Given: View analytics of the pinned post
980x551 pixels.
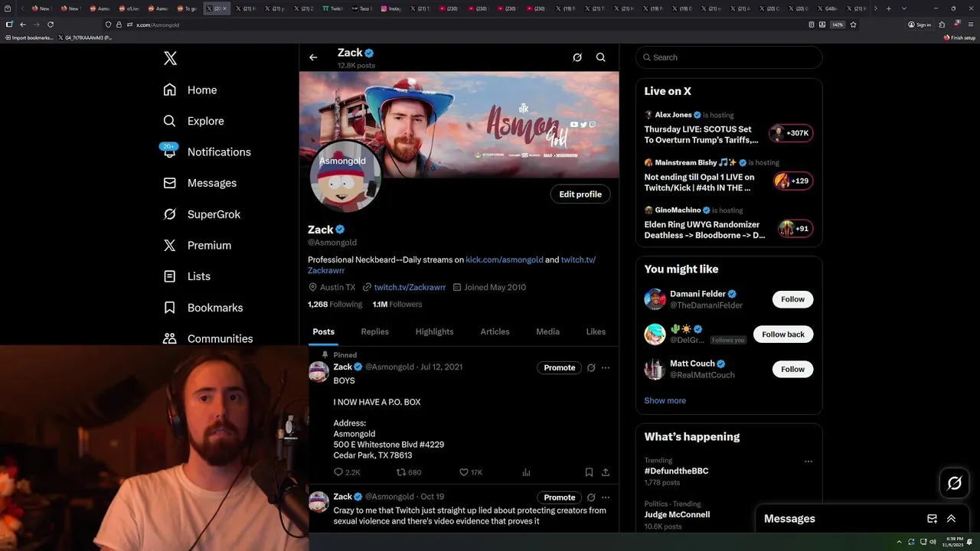Looking at the screenshot, I should tap(526, 472).
